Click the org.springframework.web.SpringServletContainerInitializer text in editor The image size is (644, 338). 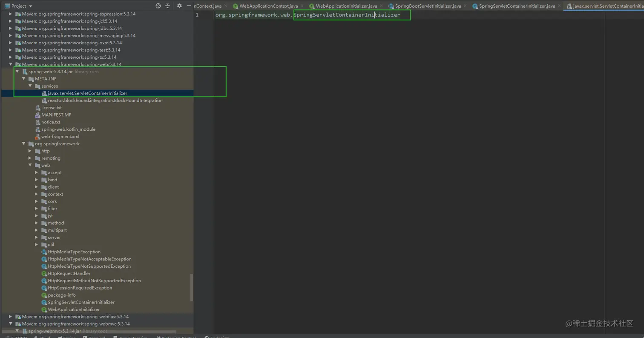pos(308,15)
